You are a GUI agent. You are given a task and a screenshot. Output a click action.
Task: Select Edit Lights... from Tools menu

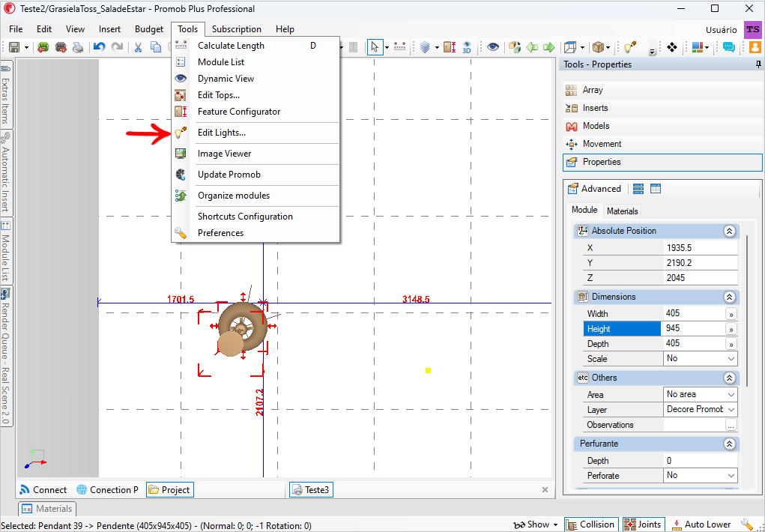(255, 133)
